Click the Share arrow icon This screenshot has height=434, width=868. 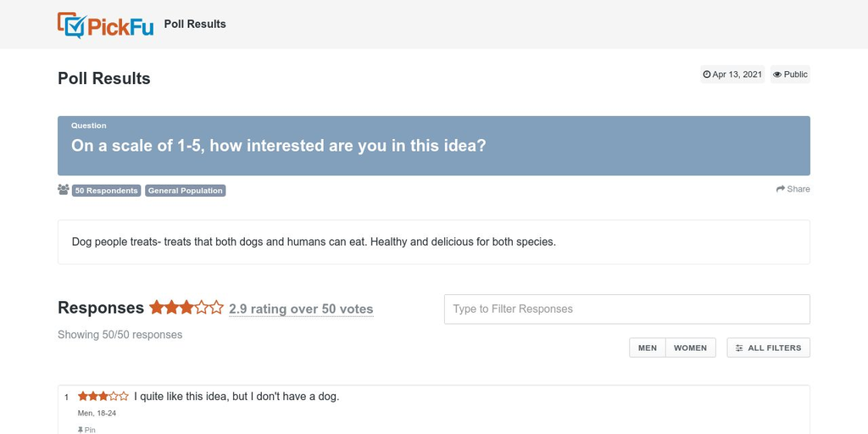(781, 189)
